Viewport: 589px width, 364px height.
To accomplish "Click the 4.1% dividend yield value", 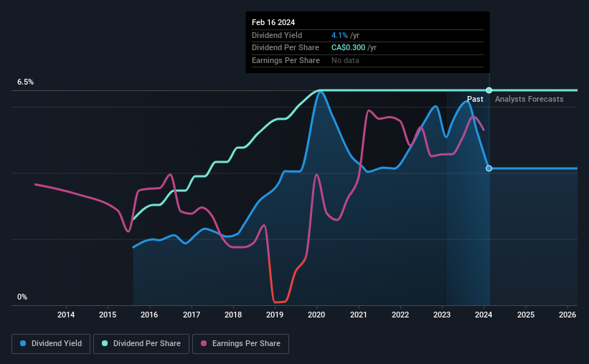I will (x=339, y=35).
